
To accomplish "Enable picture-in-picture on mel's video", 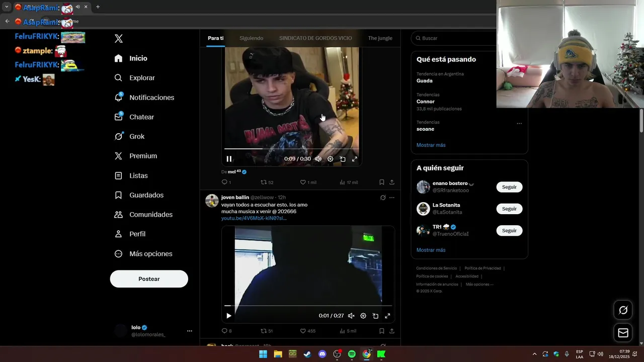I will coord(342,159).
